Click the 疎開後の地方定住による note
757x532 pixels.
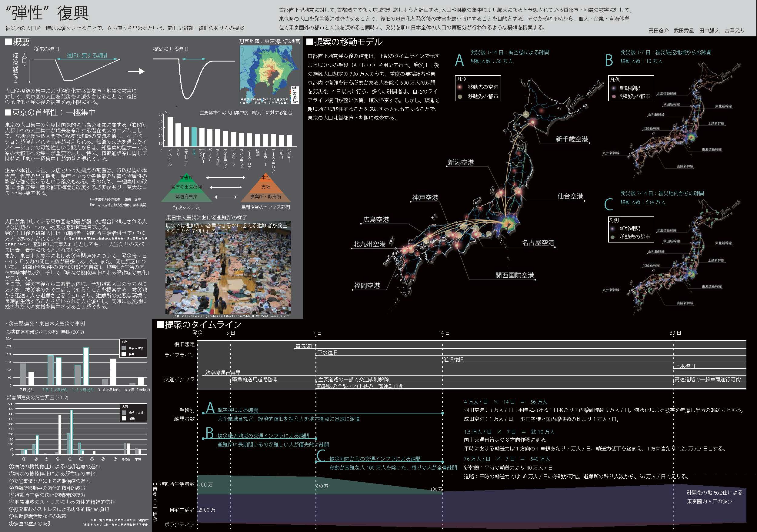coord(715,492)
